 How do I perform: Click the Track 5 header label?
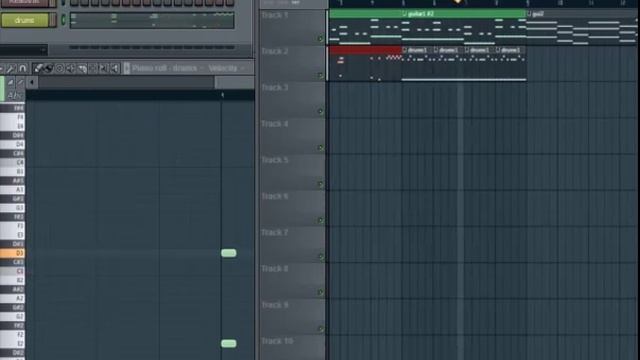click(x=275, y=160)
